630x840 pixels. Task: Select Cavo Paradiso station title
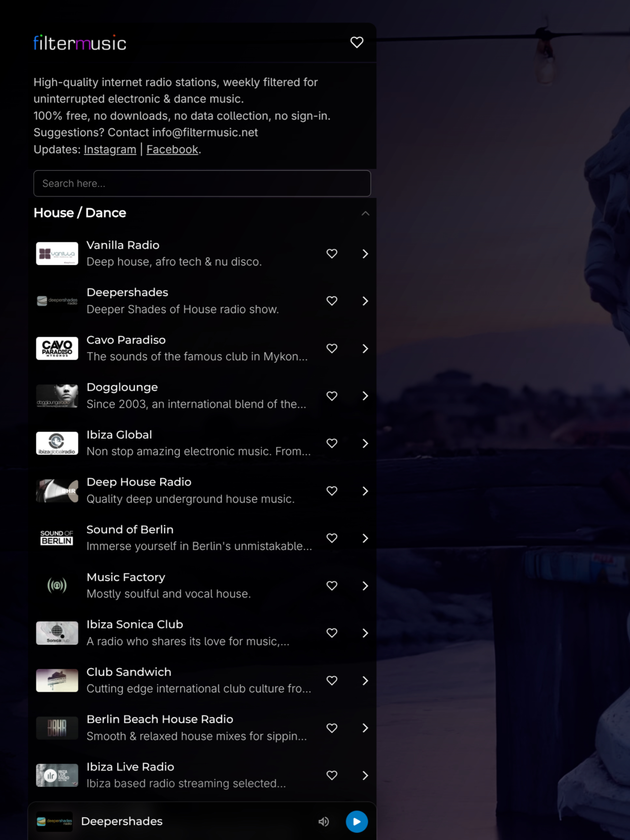[126, 340]
